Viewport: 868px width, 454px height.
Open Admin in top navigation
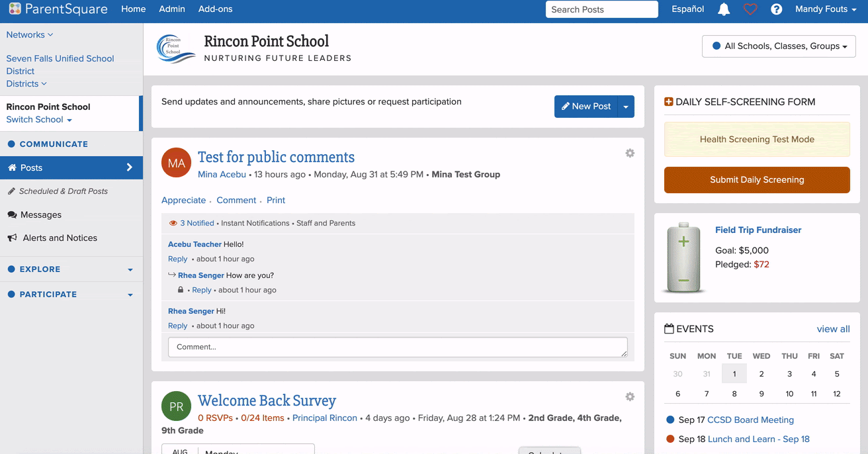[172, 9]
